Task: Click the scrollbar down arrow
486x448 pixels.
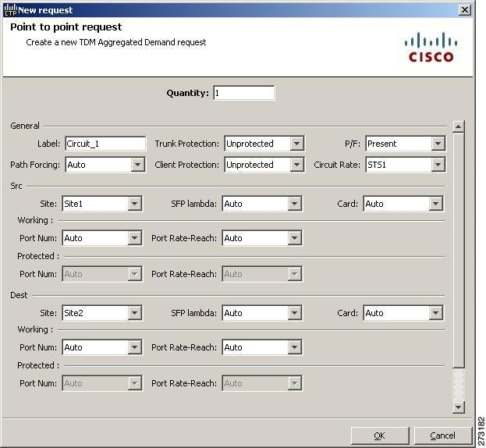Action: [458, 407]
